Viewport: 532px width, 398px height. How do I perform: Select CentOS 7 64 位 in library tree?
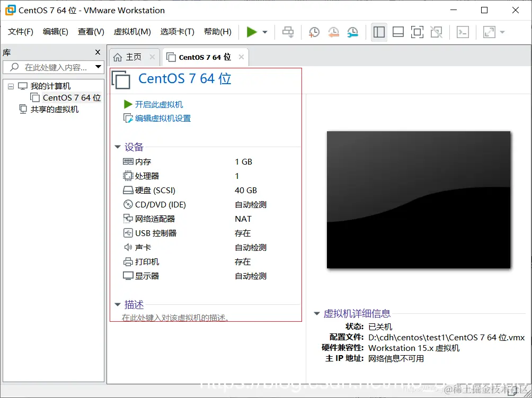(x=72, y=97)
